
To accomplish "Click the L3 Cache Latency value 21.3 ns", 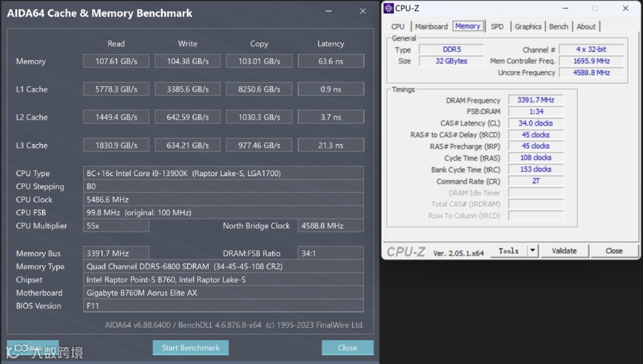I will click(331, 145).
